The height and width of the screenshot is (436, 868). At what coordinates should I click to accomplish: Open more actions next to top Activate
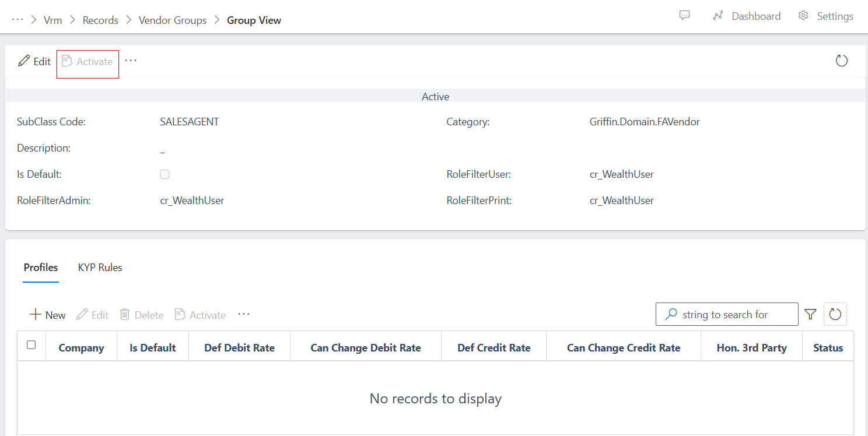131,61
